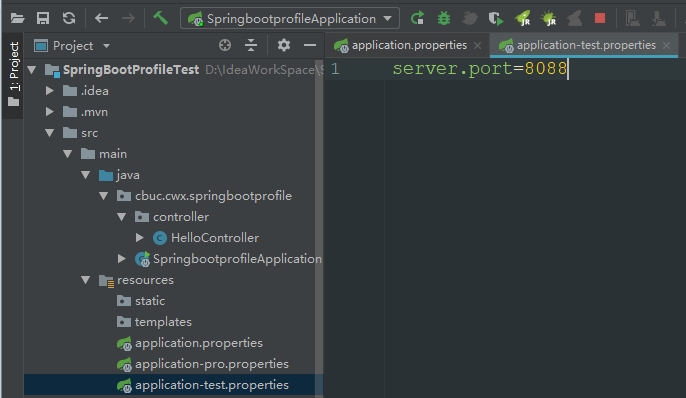Click the greyed-out icon at the toolbar's right end
Viewport: 686px width, 398px height.
point(658,18)
